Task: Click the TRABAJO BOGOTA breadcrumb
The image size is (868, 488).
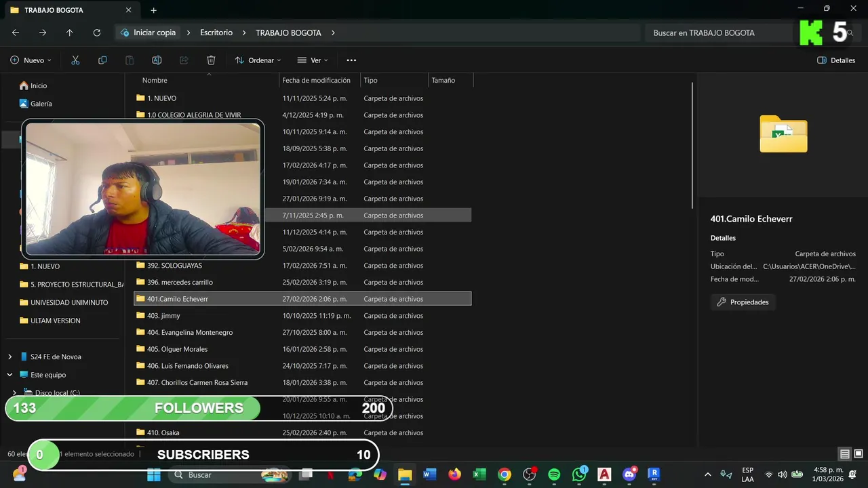Action: (x=288, y=33)
